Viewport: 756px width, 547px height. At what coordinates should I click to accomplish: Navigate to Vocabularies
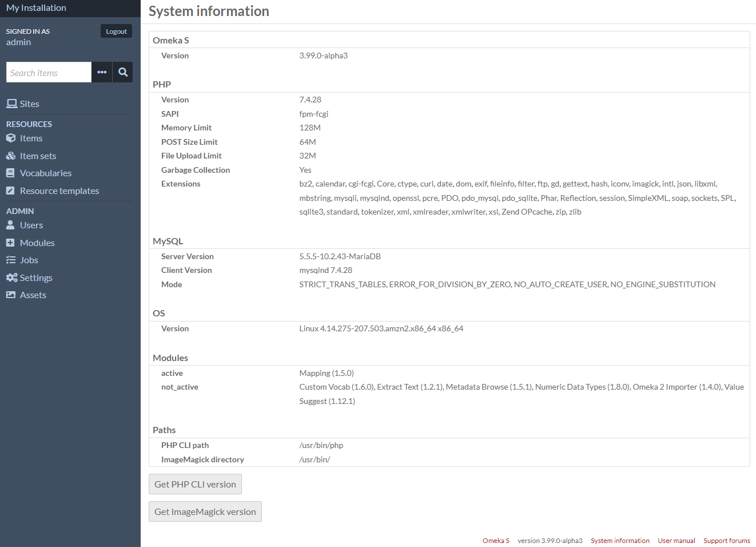pos(46,173)
